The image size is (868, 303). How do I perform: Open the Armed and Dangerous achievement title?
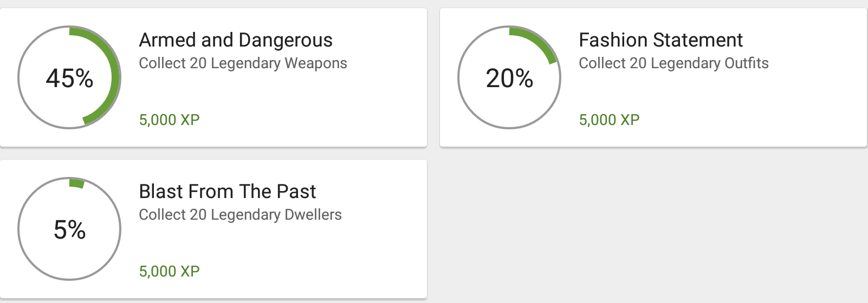pyautogui.click(x=236, y=40)
